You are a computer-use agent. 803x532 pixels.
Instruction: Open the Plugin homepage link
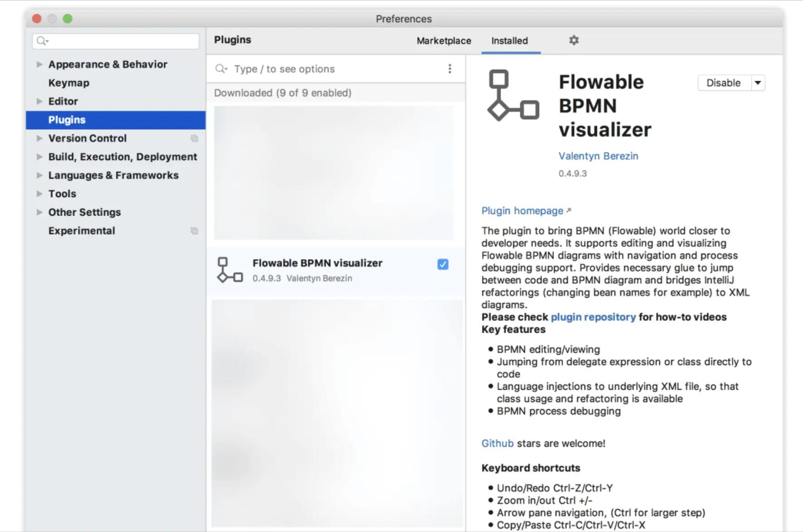(522, 211)
